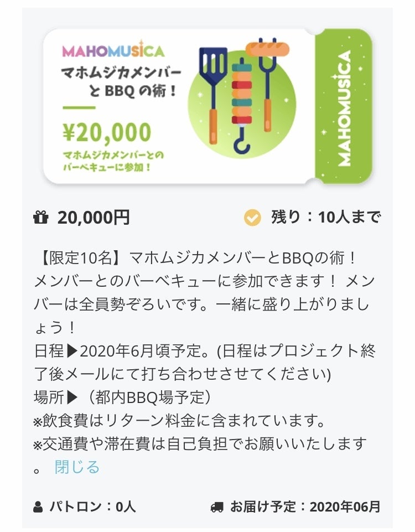Click the パトロン：0人 patron count

tap(92, 506)
